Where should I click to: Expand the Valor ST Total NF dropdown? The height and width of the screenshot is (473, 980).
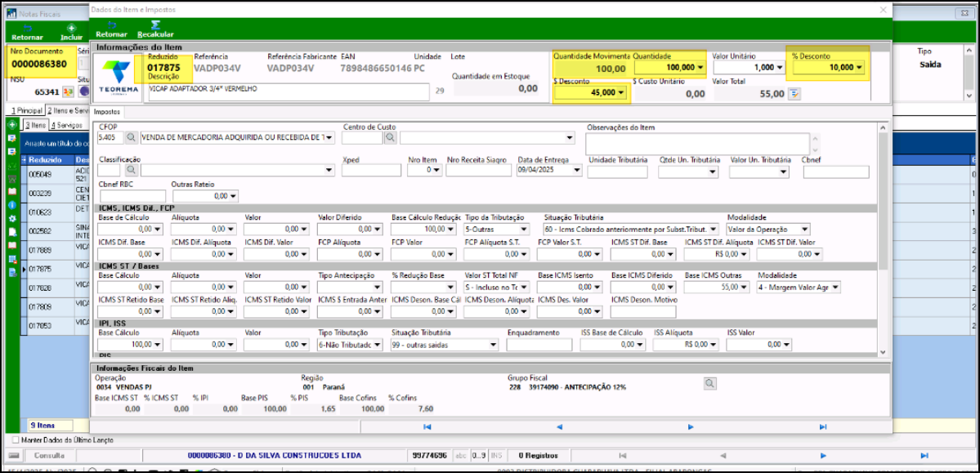tap(525, 288)
